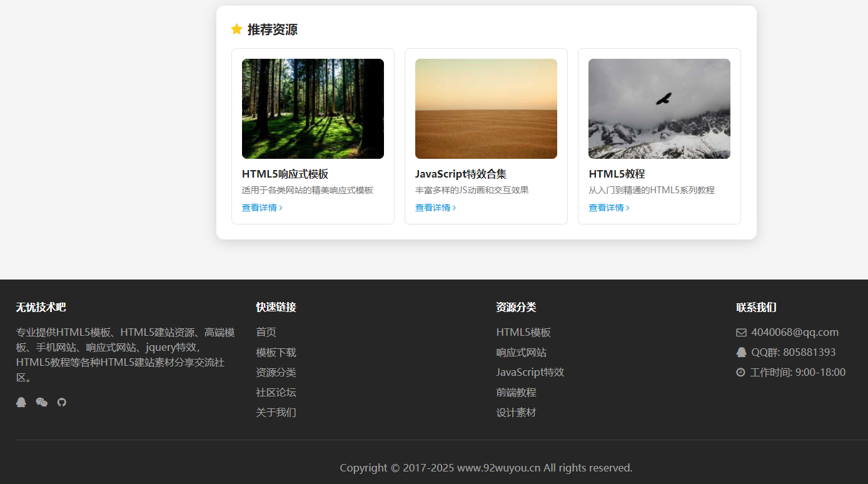The height and width of the screenshot is (484, 868).
Task: Open the WeChat icon below the site description
Action: click(41, 402)
